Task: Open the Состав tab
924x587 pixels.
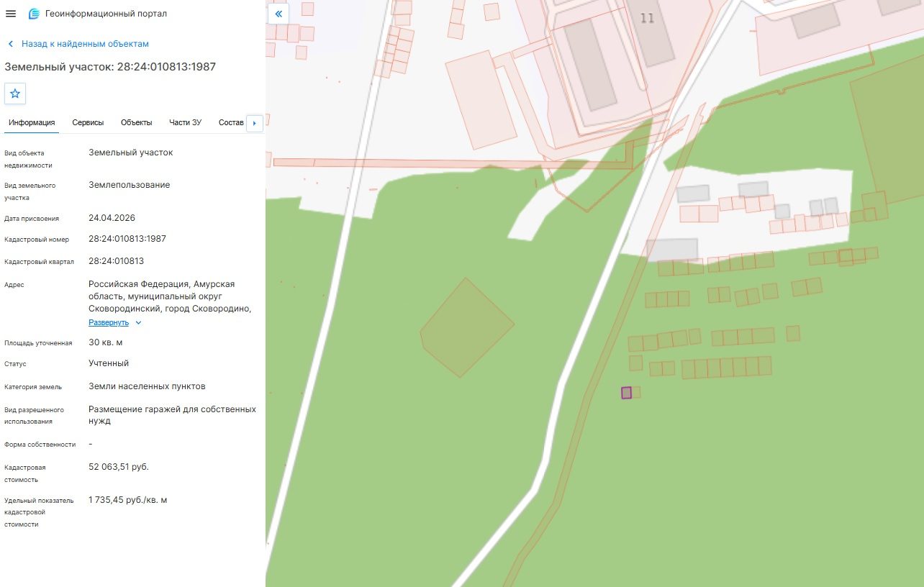Action: 231,122
